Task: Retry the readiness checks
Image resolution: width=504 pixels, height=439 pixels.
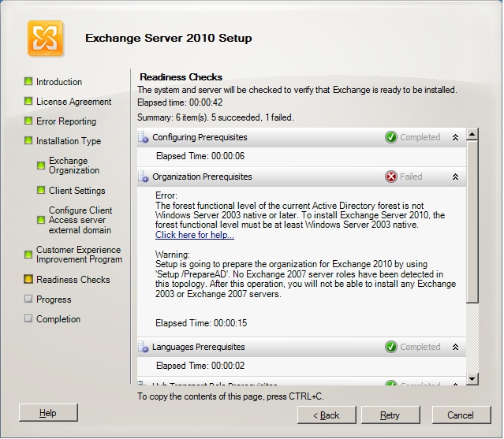Action: [390, 415]
